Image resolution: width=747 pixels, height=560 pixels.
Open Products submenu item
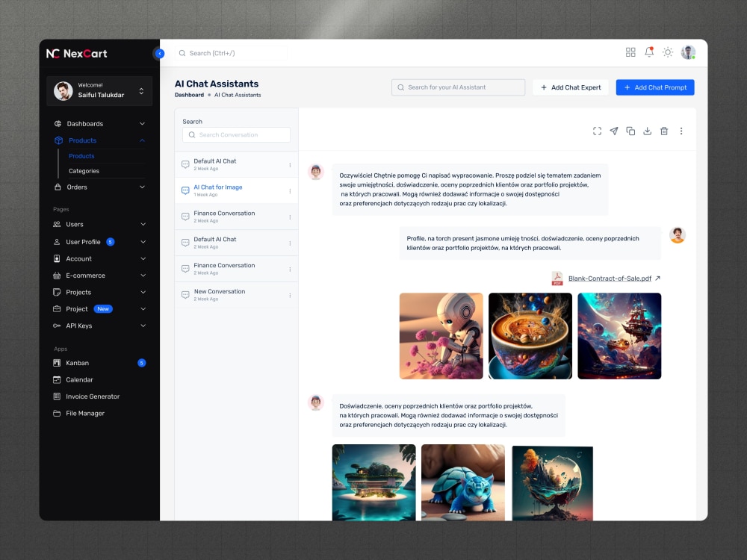pyautogui.click(x=81, y=156)
